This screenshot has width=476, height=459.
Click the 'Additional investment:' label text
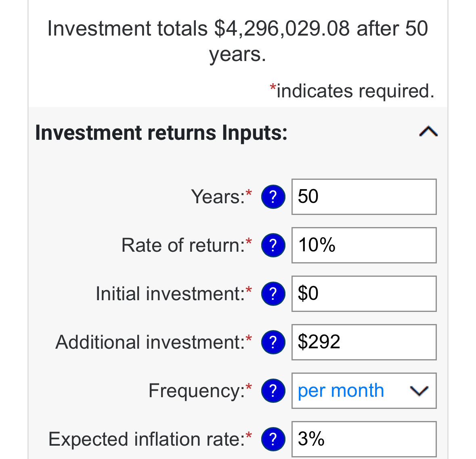(150, 342)
